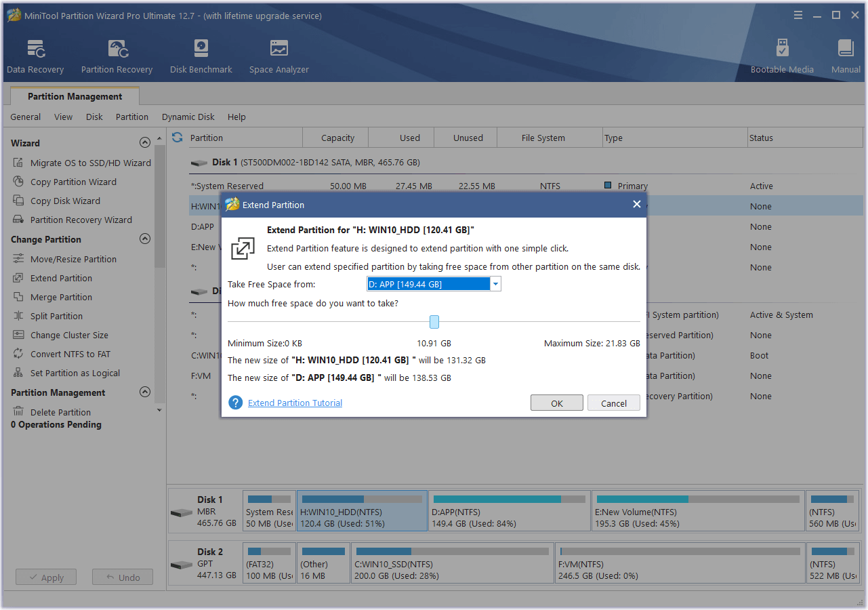
Task: Open Space Analyzer
Action: click(x=278, y=56)
